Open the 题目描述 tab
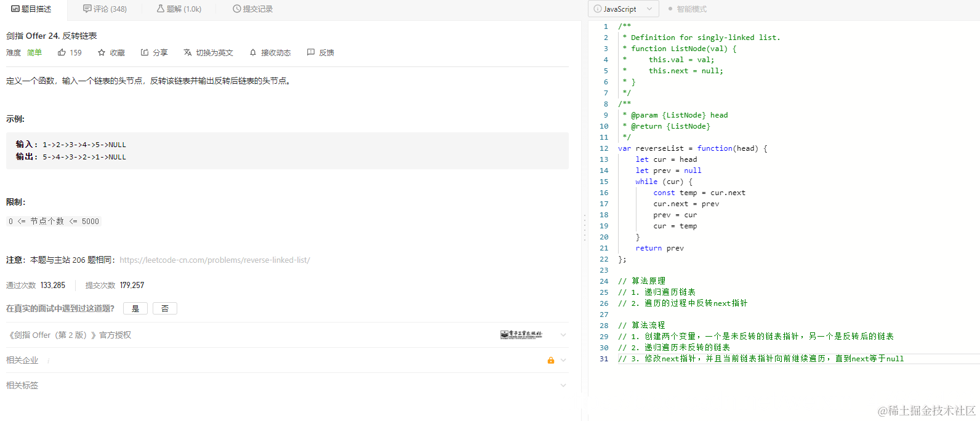The width and height of the screenshot is (980, 421). [x=31, y=9]
